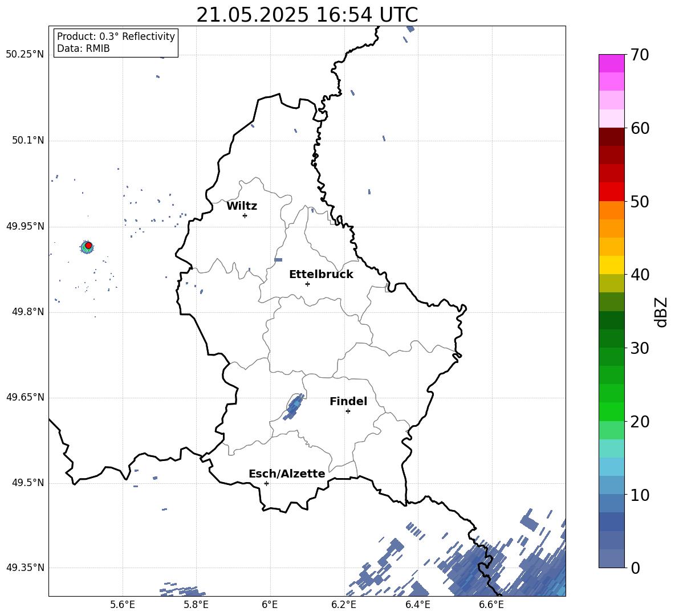The height and width of the screenshot is (616, 675).
Task: Click longitude label 6°E
Action: 270,605
